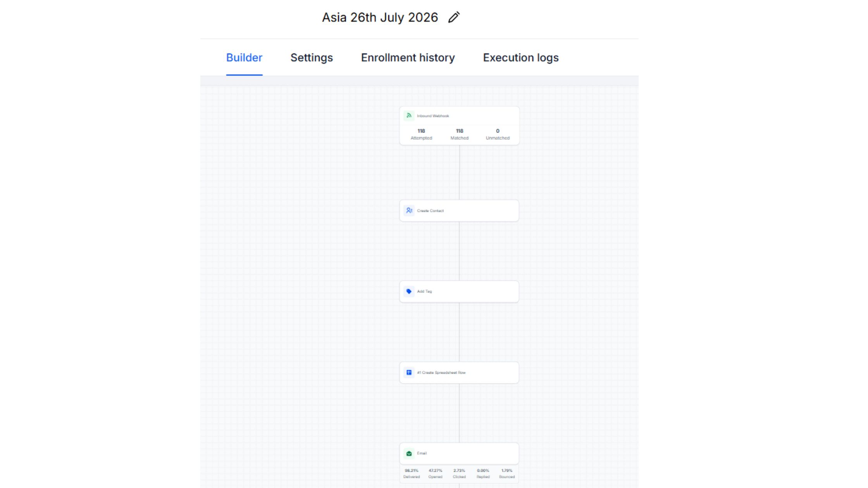Viewport: 868px width, 488px height.
Task: View the Execution logs tab
Action: coord(520,58)
